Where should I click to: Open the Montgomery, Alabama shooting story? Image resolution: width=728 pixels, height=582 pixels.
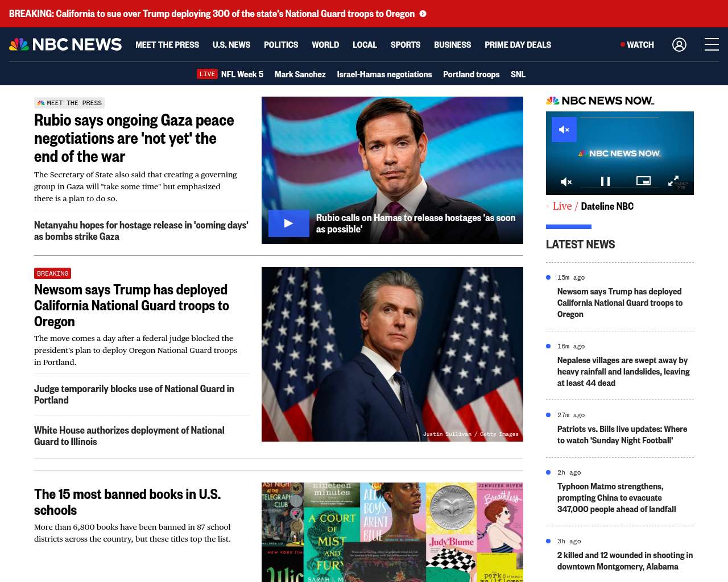[x=625, y=561]
